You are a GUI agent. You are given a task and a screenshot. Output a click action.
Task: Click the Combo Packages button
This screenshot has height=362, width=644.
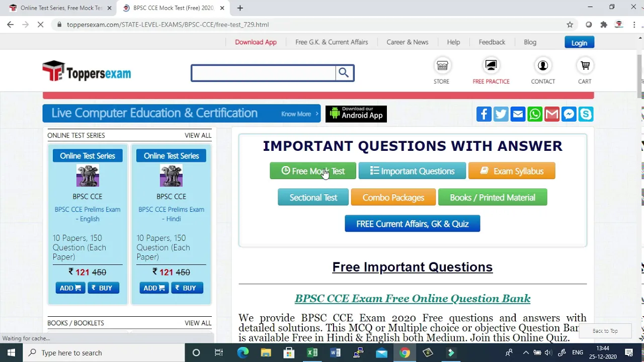pyautogui.click(x=393, y=198)
